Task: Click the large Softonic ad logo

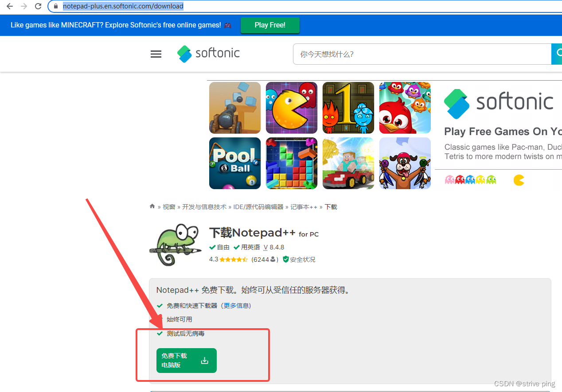Action: click(x=499, y=103)
